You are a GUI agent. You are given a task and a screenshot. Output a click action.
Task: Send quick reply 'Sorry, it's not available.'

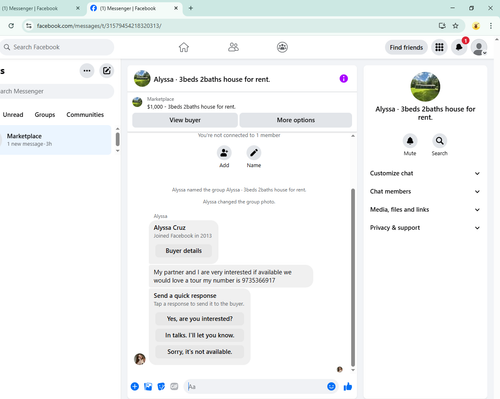point(200,352)
